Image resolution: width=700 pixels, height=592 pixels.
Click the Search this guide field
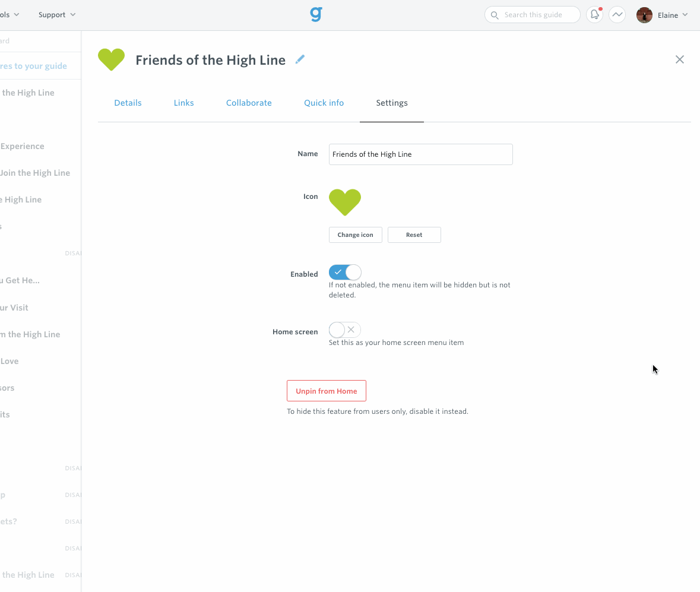pos(533,15)
